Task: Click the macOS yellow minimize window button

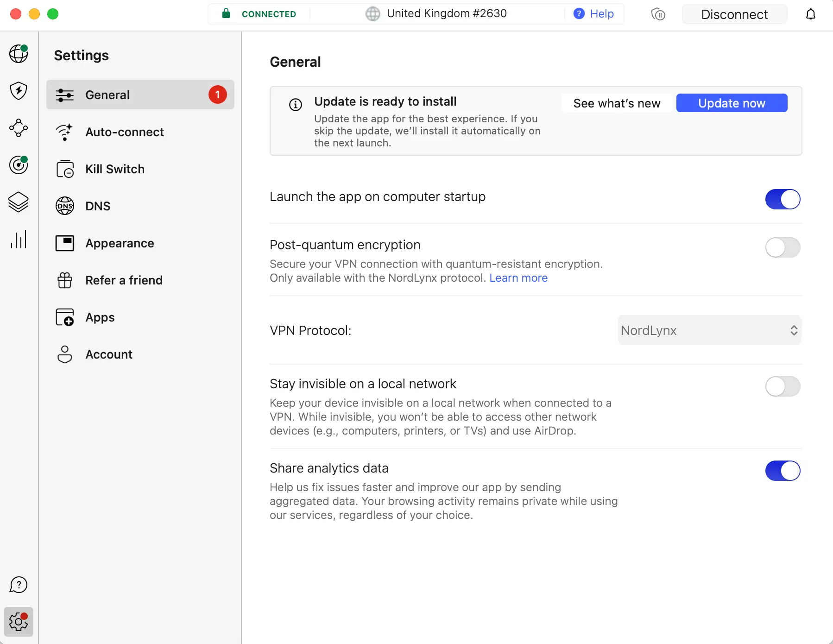Action: (34, 14)
